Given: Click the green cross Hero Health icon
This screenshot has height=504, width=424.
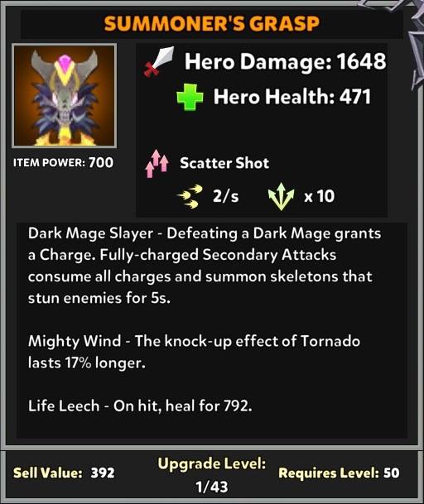Looking at the screenshot, I should coord(190,97).
